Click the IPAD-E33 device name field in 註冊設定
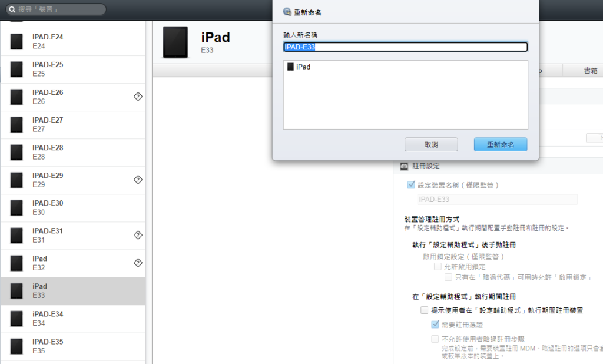Screen dimensions: 603x364 (497, 199)
